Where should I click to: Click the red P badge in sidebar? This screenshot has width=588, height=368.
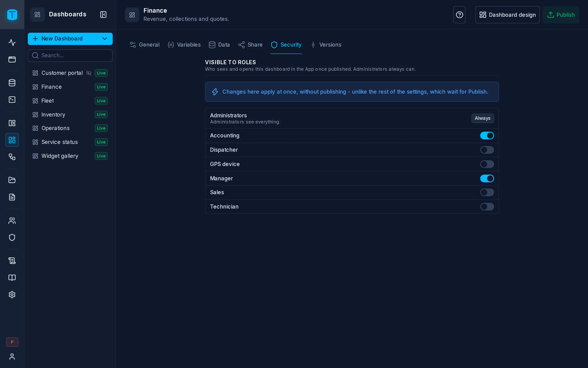[x=12, y=342]
